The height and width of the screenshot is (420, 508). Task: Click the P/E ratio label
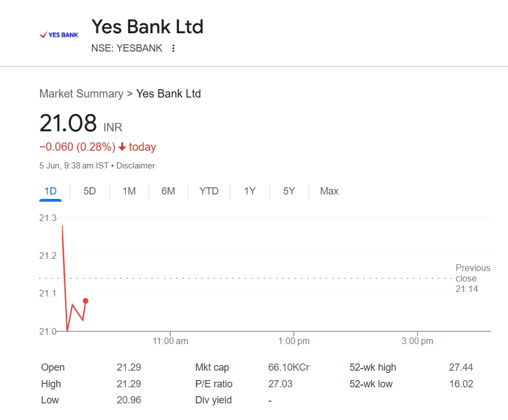pos(214,384)
